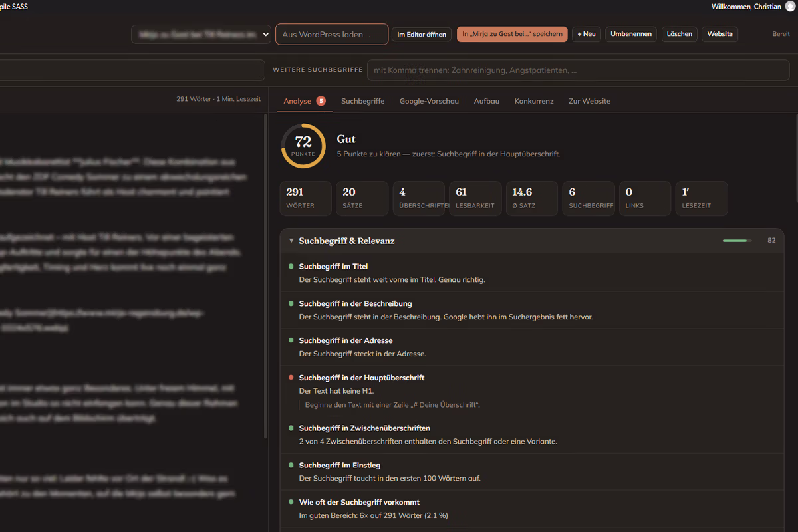The height and width of the screenshot is (532, 798).
Task: Save with 'In Mirja zu Gast bei… speichern' button
Action: click(x=512, y=34)
